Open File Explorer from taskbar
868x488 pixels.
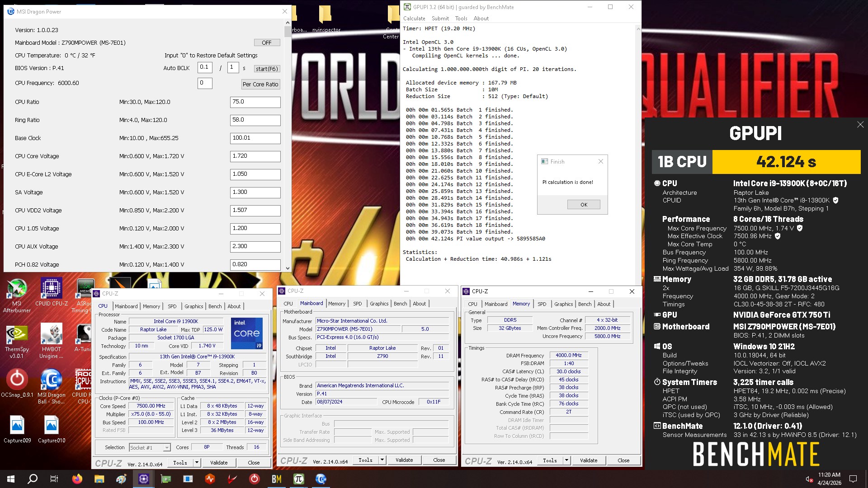99,479
